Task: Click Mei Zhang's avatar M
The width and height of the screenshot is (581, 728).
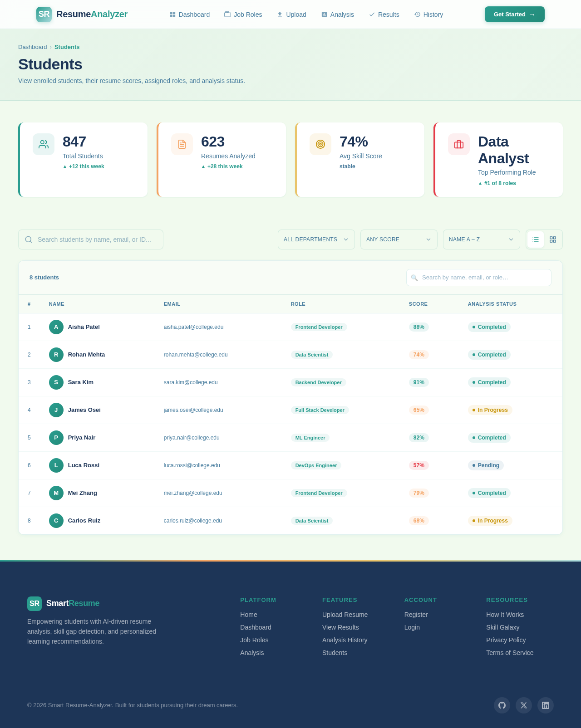Action: [x=56, y=493]
